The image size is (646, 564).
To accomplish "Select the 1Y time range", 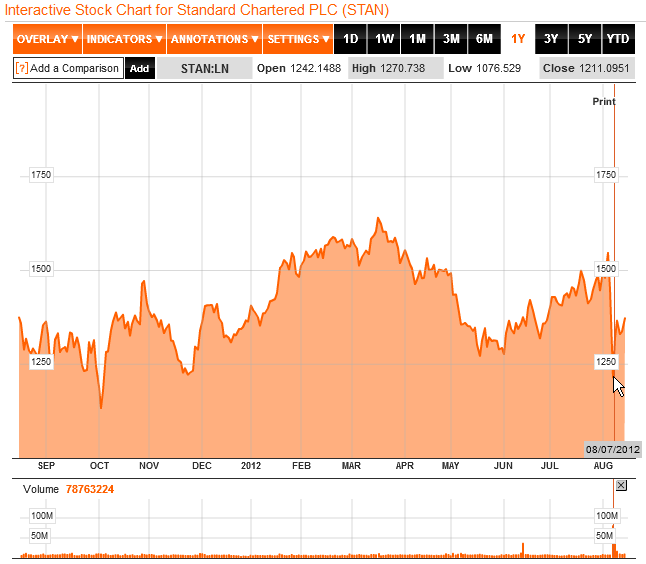I will click(518, 39).
